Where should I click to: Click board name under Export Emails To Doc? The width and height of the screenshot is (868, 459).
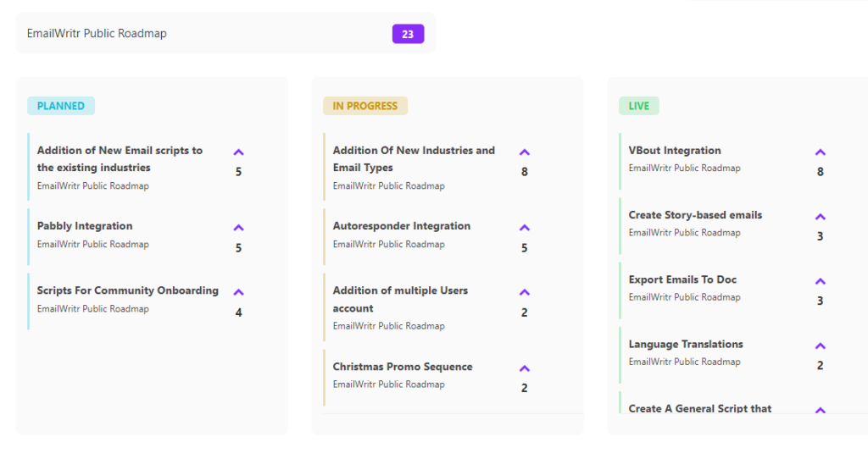[684, 297]
